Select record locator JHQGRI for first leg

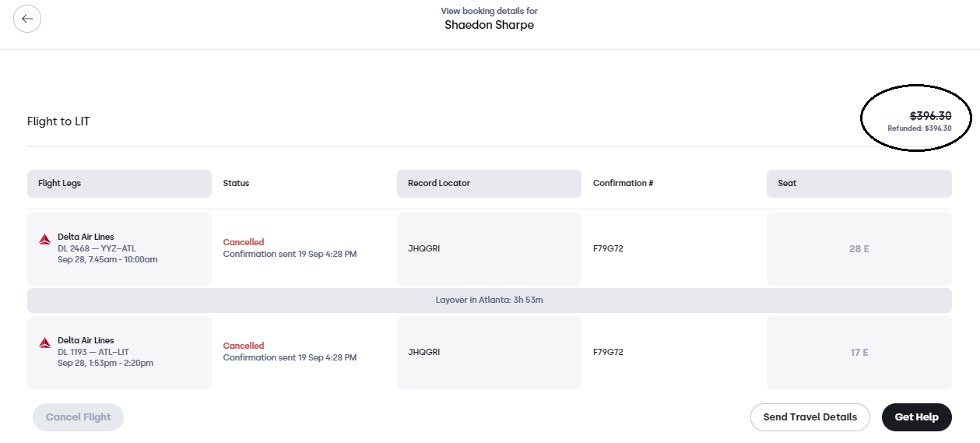click(x=424, y=249)
